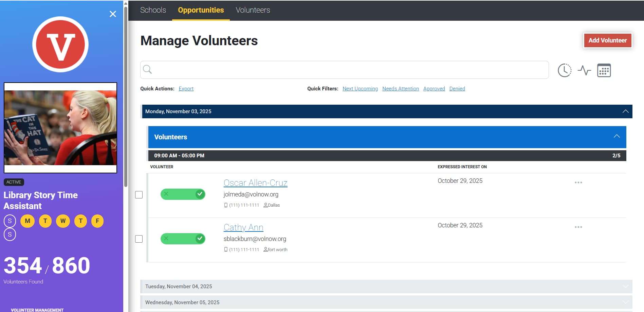Image resolution: width=644 pixels, height=312 pixels.
Task: Click the Cat in the Hat story thumbnail
Action: (x=60, y=127)
